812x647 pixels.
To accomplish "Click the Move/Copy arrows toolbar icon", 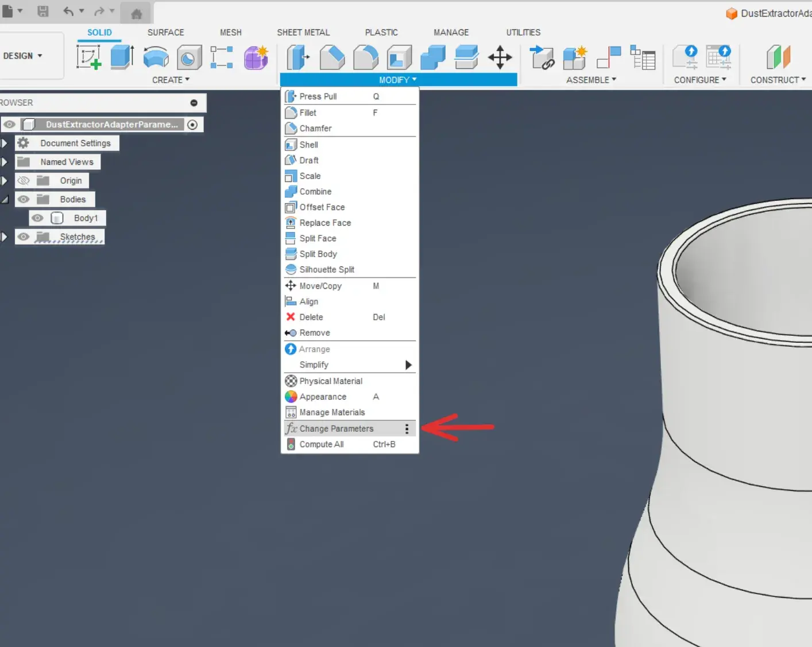I will [x=500, y=57].
